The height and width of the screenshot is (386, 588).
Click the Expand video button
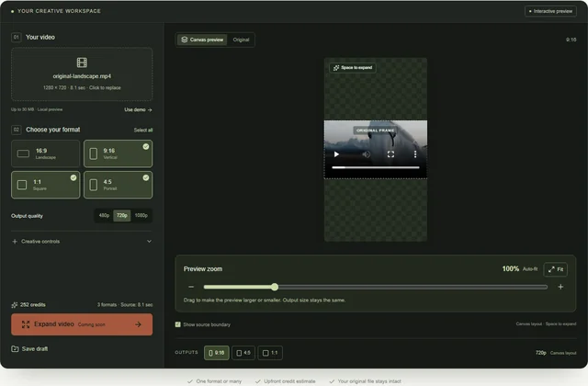coord(82,324)
